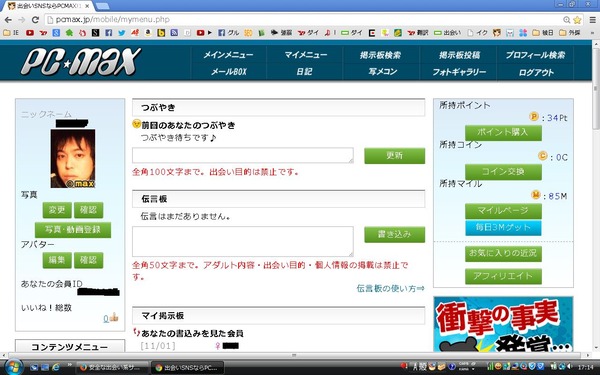This screenshot has width=600, height=375.
Task: Open the RSS feed bookmark icon
Action: tap(174, 33)
